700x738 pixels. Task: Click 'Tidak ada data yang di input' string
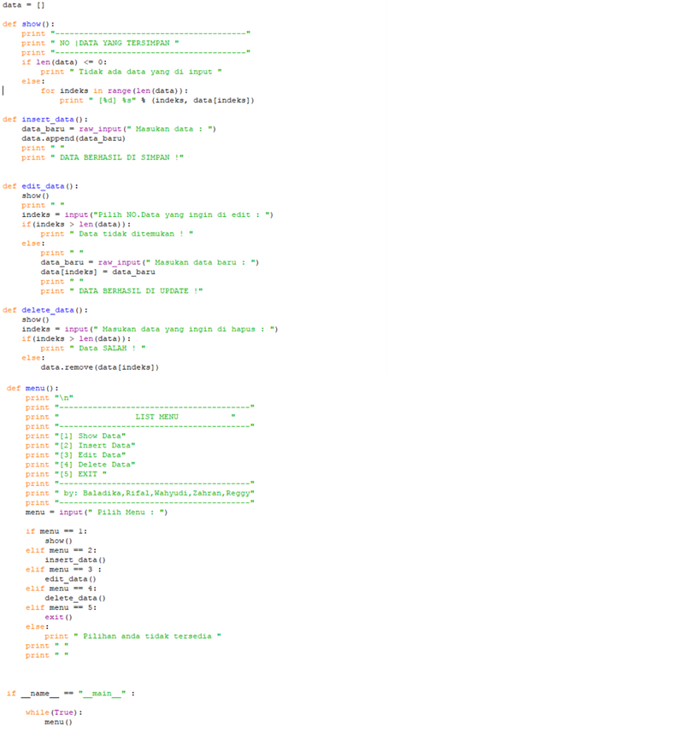pyautogui.click(x=145, y=72)
